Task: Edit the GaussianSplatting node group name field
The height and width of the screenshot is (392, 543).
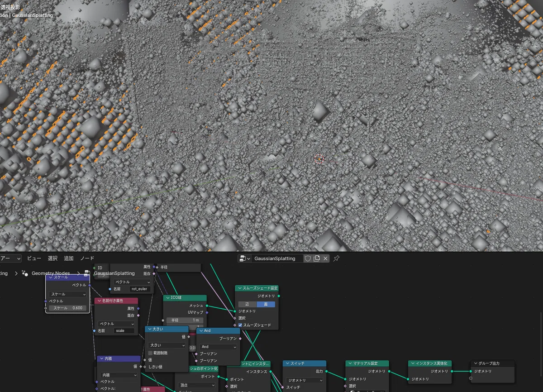Action: click(x=278, y=258)
